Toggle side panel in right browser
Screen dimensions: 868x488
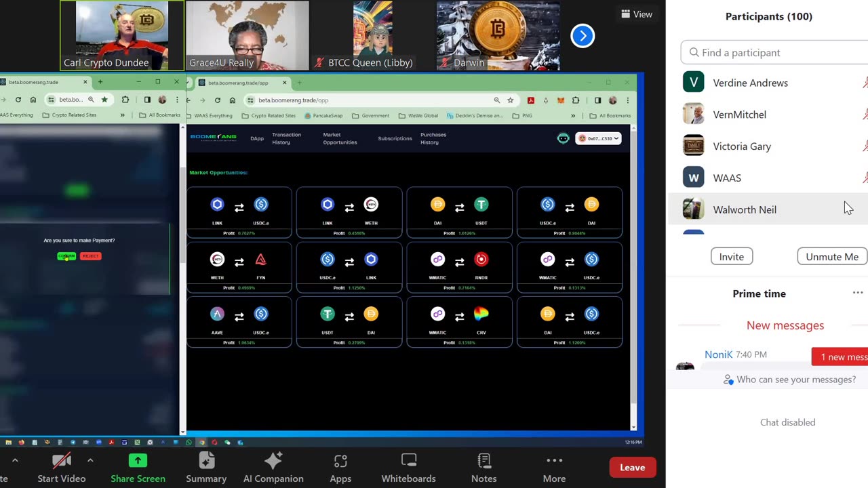pos(597,100)
